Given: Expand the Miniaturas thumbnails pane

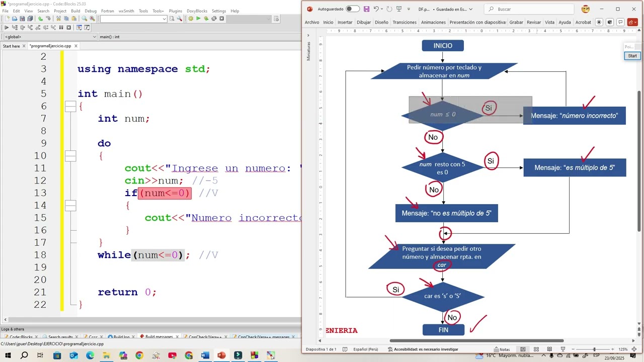Looking at the screenshot, I should pyautogui.click(x=308, y=35).
